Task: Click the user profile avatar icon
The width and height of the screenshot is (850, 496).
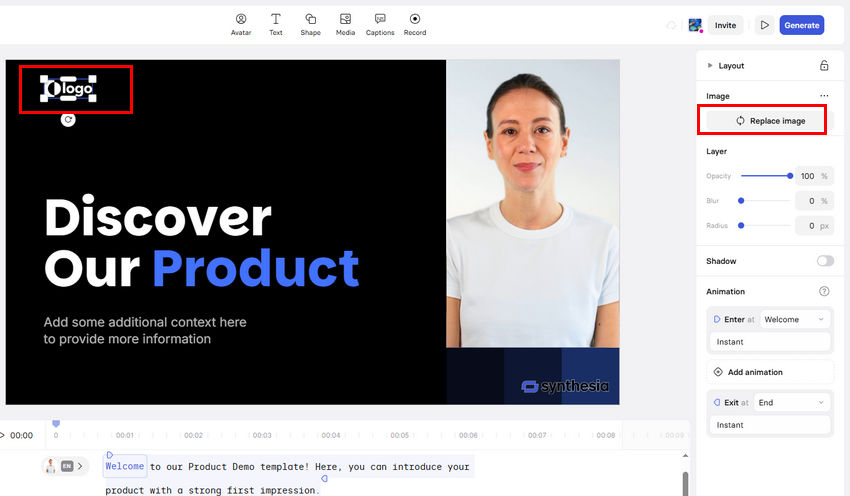Action: pyautogui.click(x=695, y=25)
